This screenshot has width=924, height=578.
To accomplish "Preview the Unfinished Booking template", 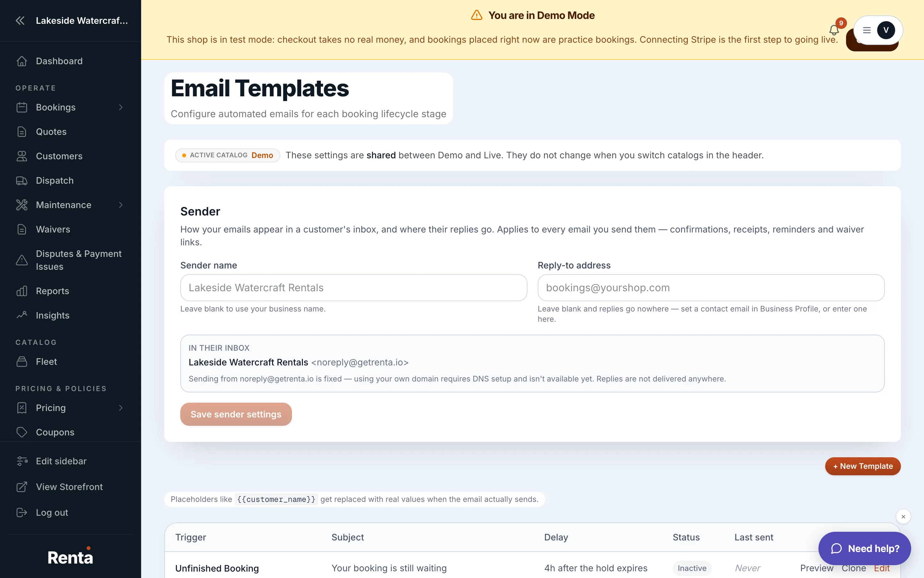I will (817, 568).
